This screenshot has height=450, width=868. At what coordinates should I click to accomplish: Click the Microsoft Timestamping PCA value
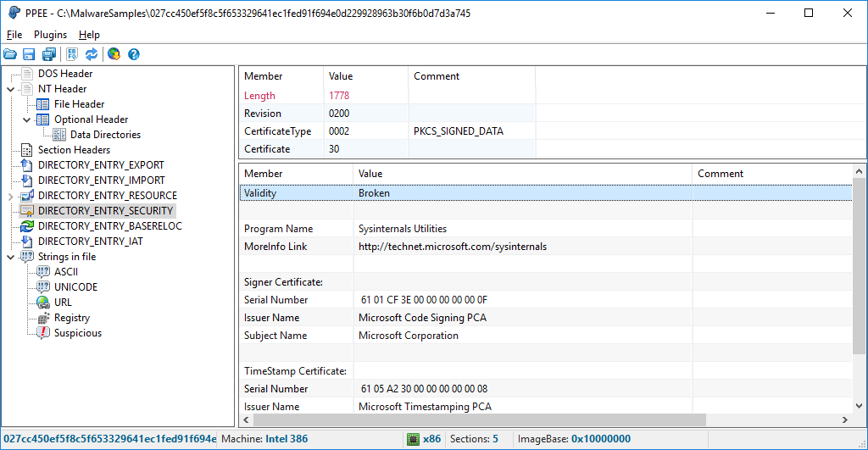426,406
